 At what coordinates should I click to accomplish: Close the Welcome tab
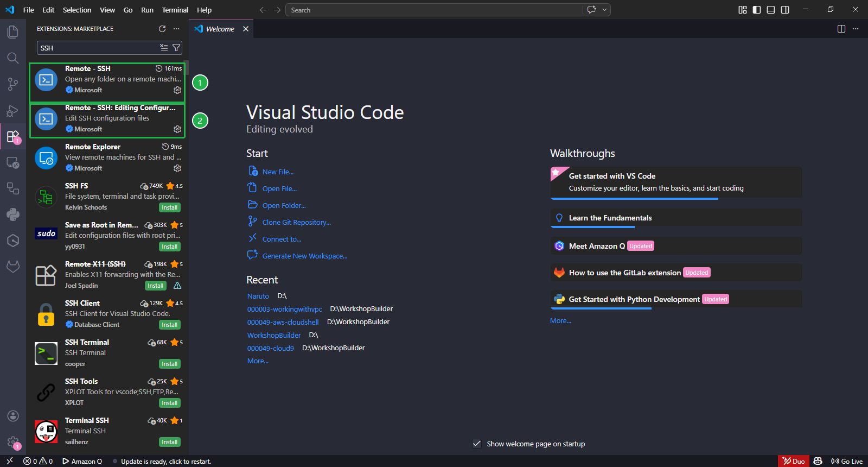(246, 29)
